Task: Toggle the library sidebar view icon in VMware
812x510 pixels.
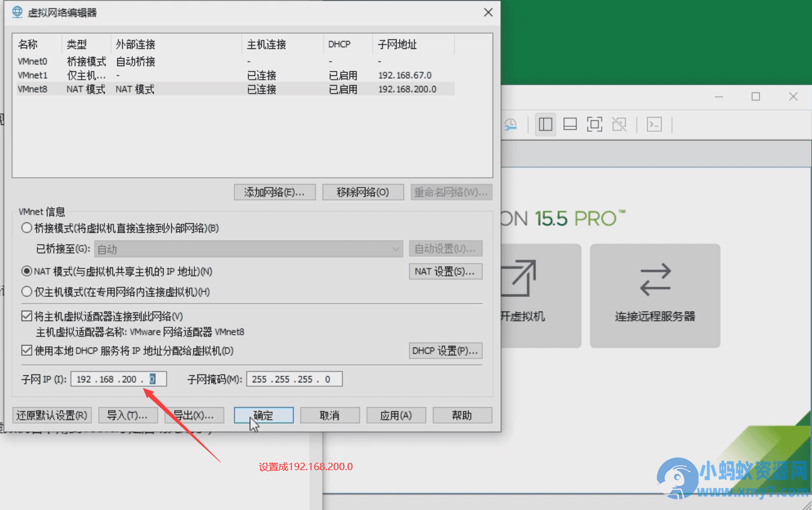Action: pos(545,124)
